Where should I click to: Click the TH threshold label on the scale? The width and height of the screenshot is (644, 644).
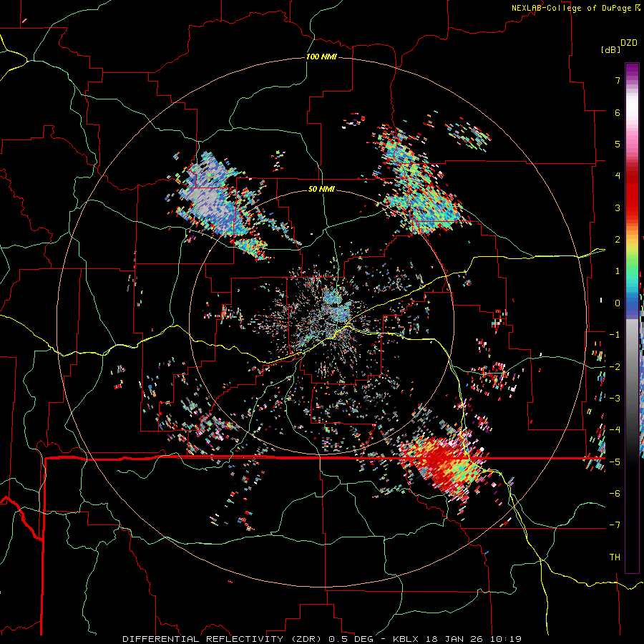coord(615,557)
